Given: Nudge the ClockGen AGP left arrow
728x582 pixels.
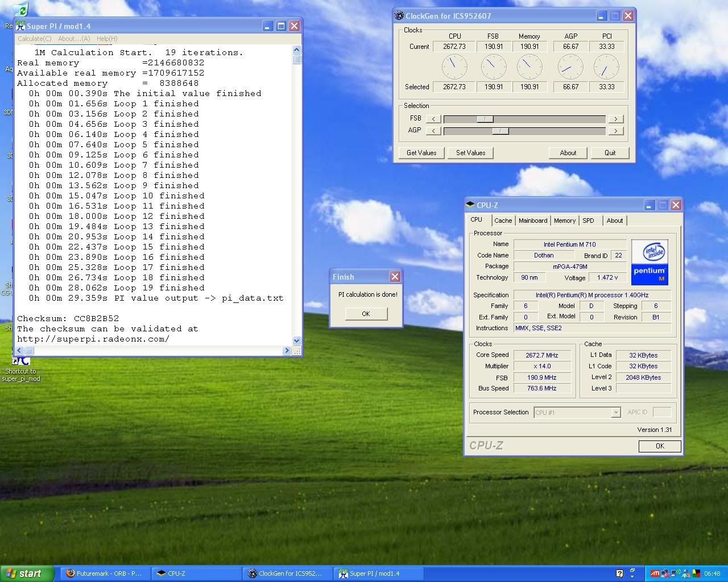Looking at the screenshot, I should click(433, 131).
